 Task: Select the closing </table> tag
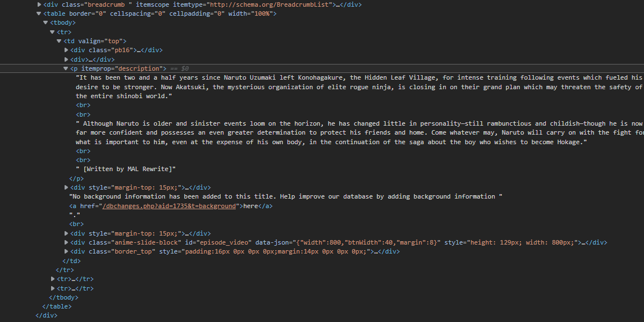[x=57, y=306]
